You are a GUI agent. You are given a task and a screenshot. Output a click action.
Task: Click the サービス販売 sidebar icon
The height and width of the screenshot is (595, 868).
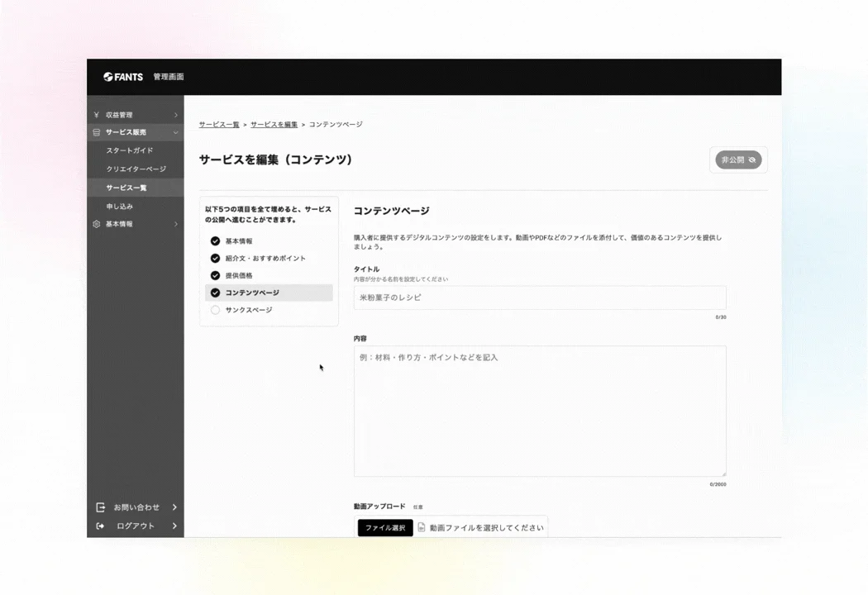click(x=98, y=132)
